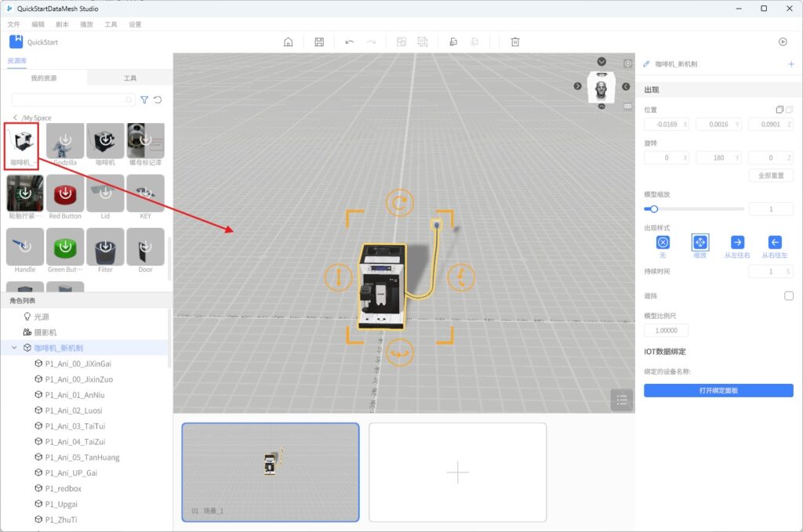Viewport: 803px width, 532px height.
Task: Click the rotate gizmo above coffee machine
Action: (x=400, y=203)
